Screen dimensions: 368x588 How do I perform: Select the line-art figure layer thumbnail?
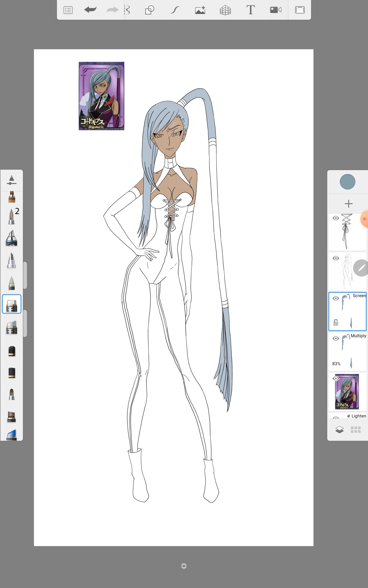click(347, 272)
